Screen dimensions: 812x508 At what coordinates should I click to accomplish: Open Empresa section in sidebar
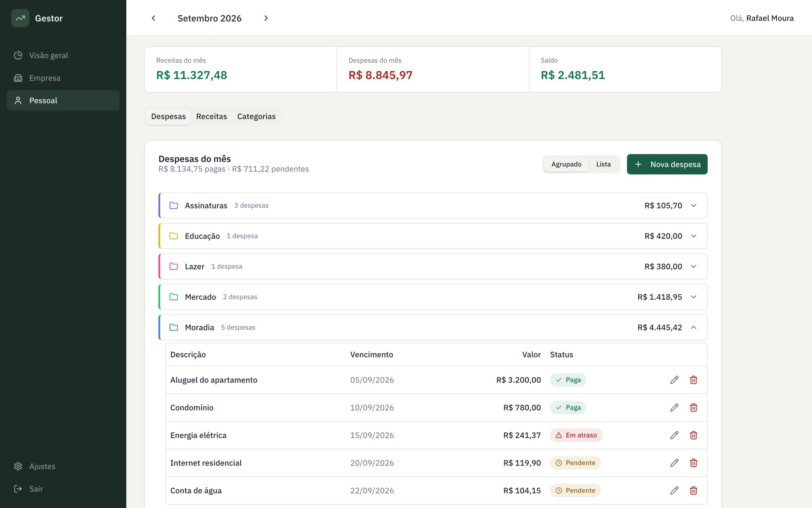63,78
